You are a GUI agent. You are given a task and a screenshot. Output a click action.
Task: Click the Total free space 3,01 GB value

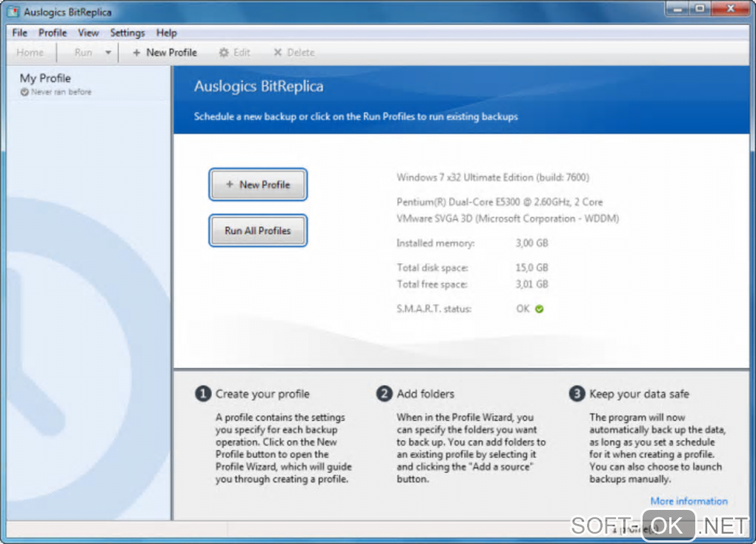point(532,285)
